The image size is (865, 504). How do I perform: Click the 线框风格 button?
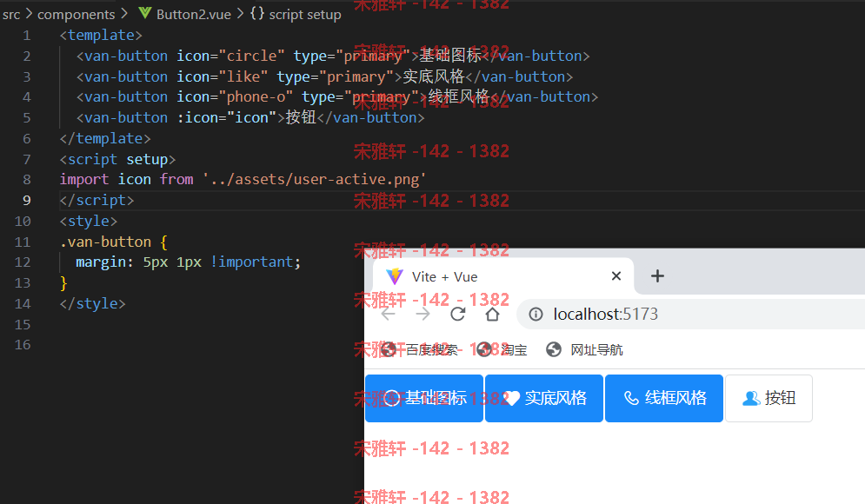pyautogui.click(x=664, y=398)
